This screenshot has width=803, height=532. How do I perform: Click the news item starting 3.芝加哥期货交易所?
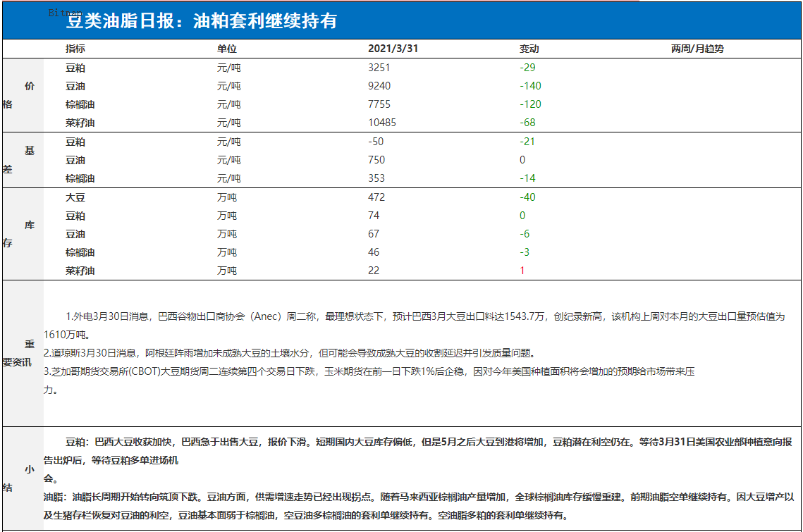pos(369,381)
